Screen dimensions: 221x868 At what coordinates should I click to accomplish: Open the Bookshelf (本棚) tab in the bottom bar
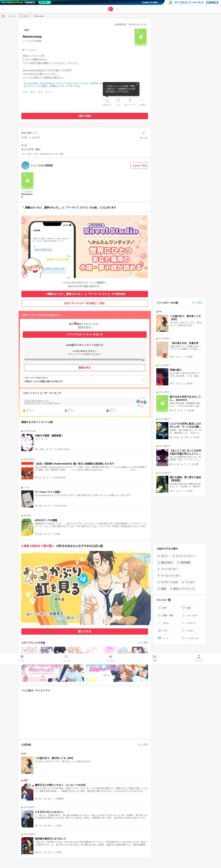point(155,658)
